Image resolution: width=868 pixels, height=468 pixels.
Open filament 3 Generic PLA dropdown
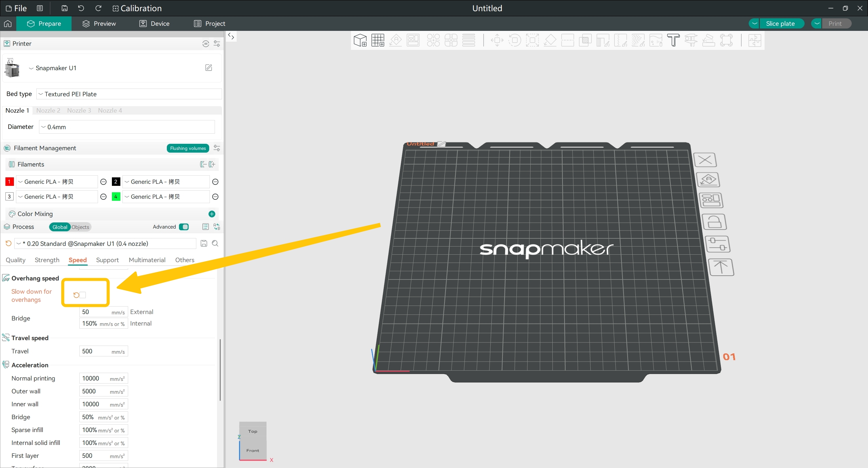pyautogui.click(x=57, y=197)
